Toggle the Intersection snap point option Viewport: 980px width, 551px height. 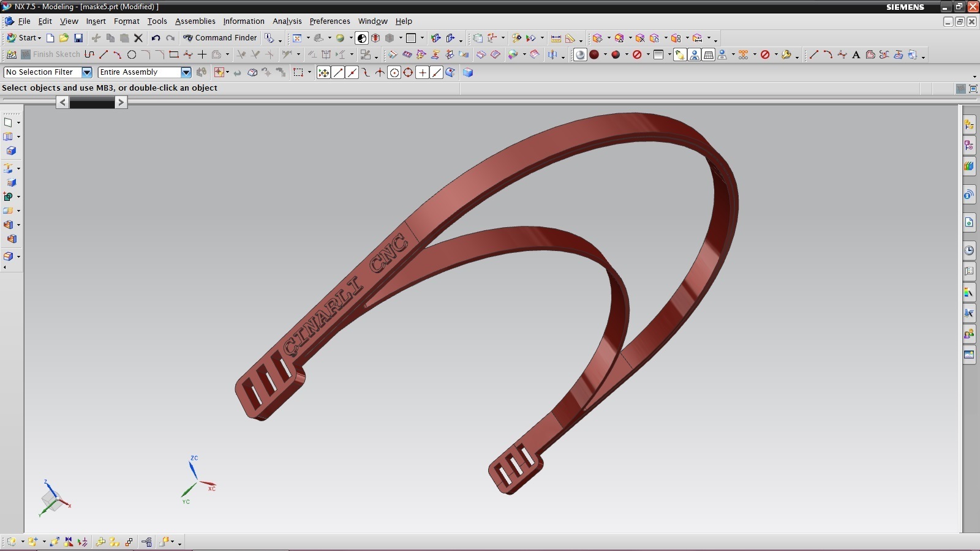pyautogui.click(x=380, y=72)
